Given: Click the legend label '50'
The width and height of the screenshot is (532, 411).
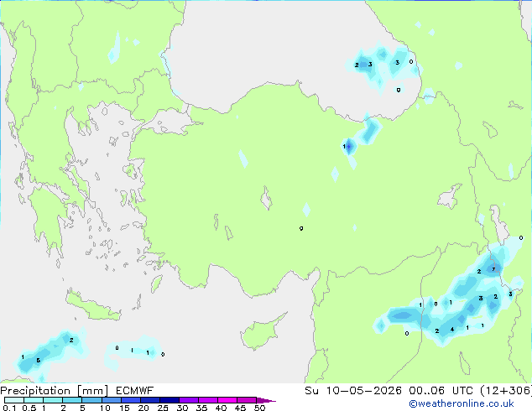Looking at the screenshot, I should click(259, 408).
